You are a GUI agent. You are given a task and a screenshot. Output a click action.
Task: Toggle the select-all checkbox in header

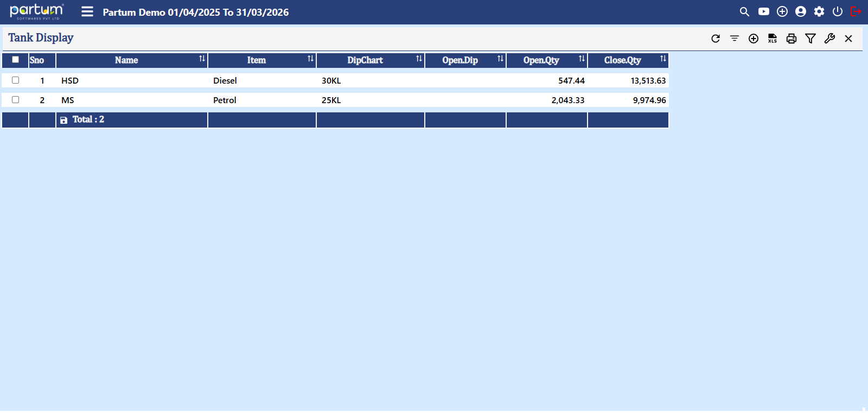[15, 60]
